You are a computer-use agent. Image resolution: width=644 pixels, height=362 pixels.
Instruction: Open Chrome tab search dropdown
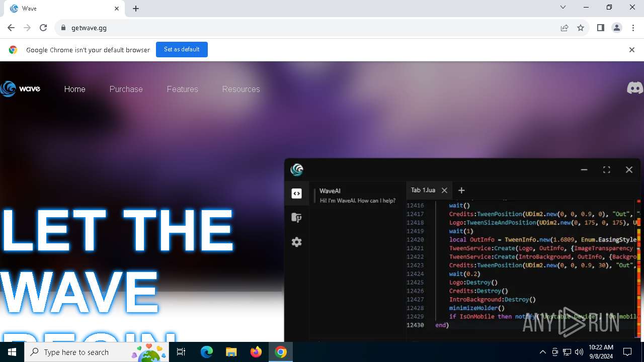click(x=563, y=8)
